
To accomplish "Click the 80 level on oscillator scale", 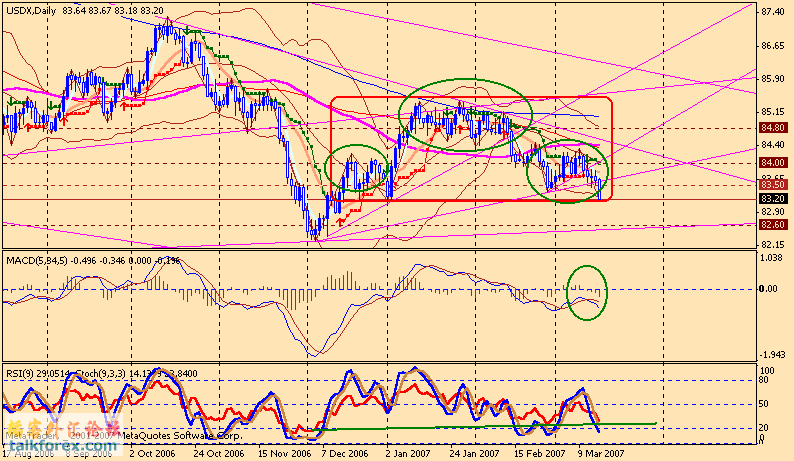I will [764, 380].
